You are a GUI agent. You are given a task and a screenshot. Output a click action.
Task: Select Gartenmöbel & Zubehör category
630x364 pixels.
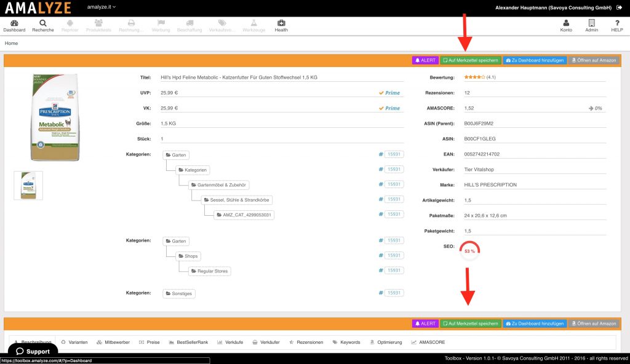[218, 185]
